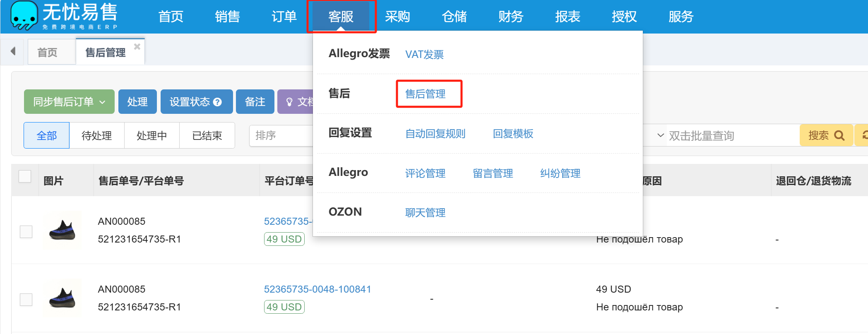Image resolution: width=868 pixels, height=334 pixels.
Task: Click the magnifier 搜索 button
Action: 826,135
